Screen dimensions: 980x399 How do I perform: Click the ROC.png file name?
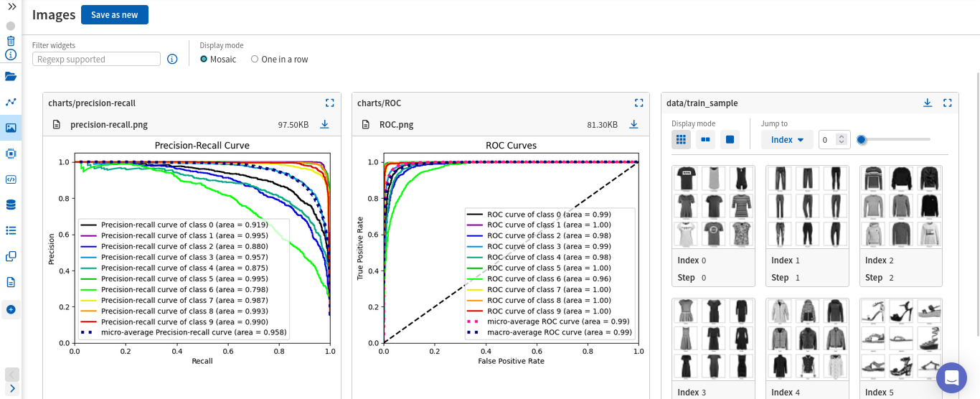(x=396, y=124)
